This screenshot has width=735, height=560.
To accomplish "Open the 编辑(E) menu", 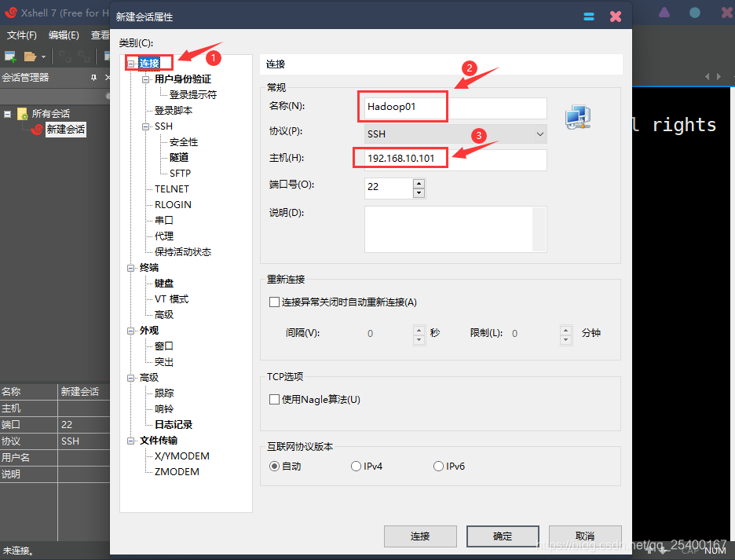I will click(64, 35).
